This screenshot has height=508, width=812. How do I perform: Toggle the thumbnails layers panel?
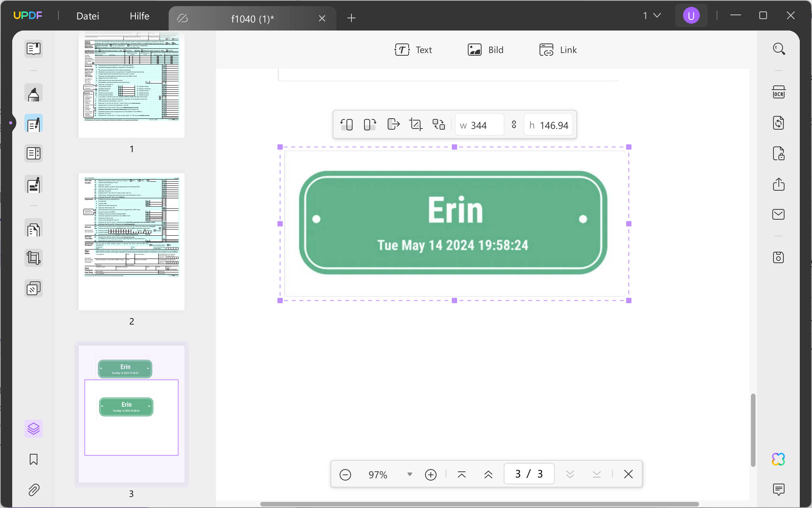tap(34, 429)
